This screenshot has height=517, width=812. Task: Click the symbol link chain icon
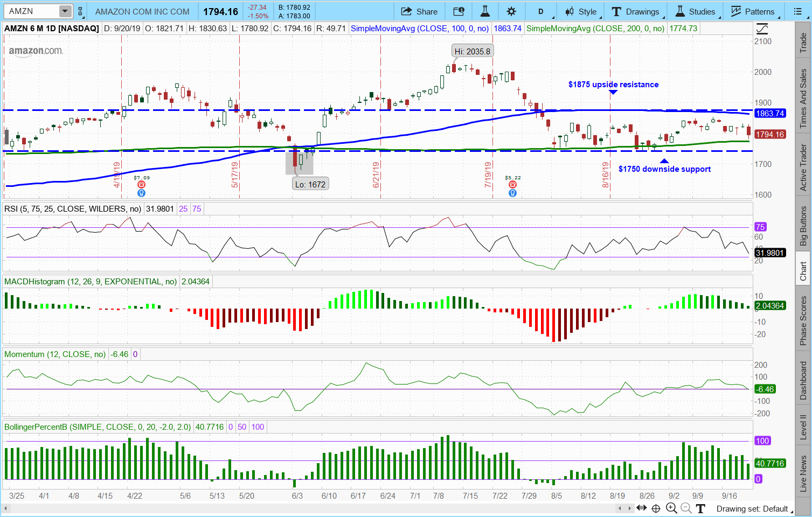pyautogui.click(x=80, y=11)
